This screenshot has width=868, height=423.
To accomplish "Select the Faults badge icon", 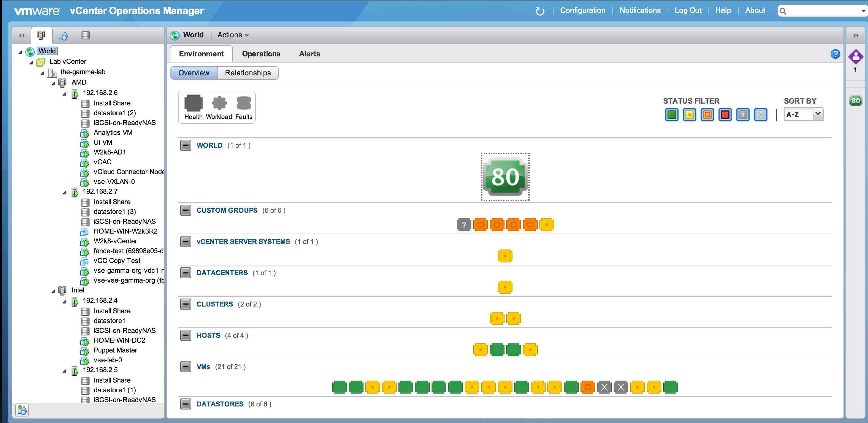I will [x=244, y=103].
